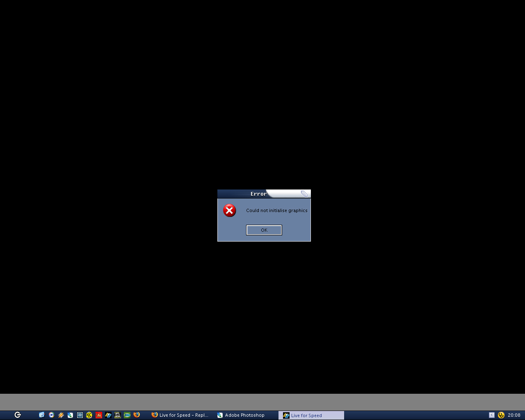Click OK in the Error dialog
525x420 pixels.
pos(264,230)
